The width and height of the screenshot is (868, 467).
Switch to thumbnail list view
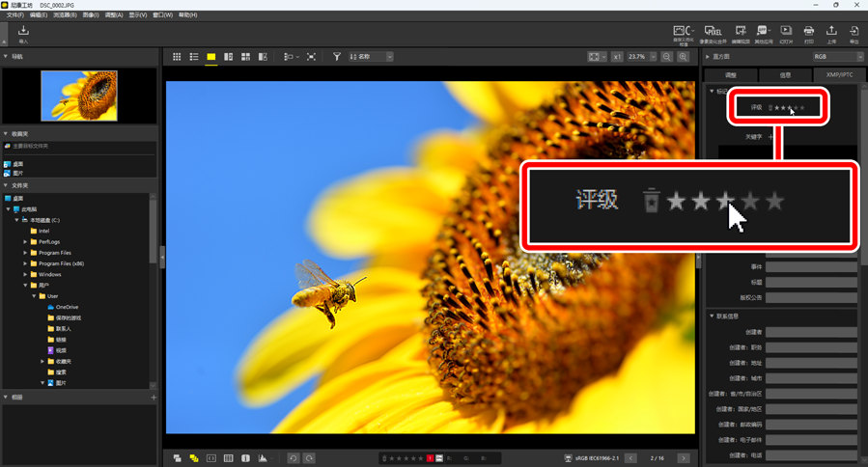pos(194,57)
